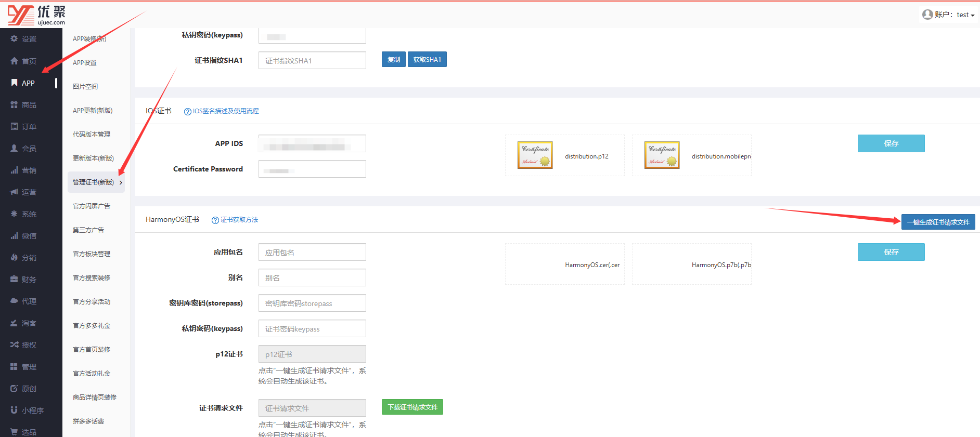Image resolution: width=980 pixels, height=437 pixels.
Task: Open 证书获取方法 link
Action: 239,220
